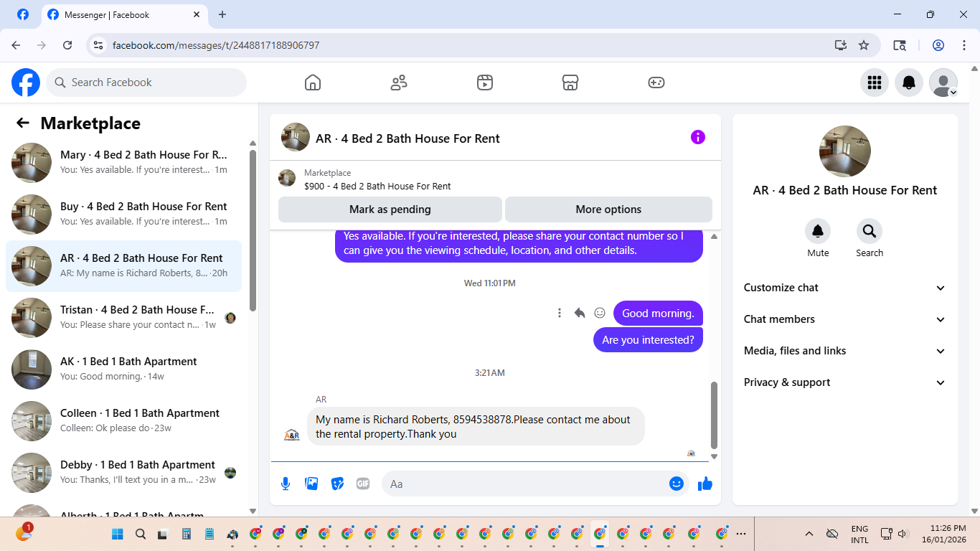Click $900 - 4 Bed 2 Bath listing link
This screenshot has height=551, width=980.
377,186
